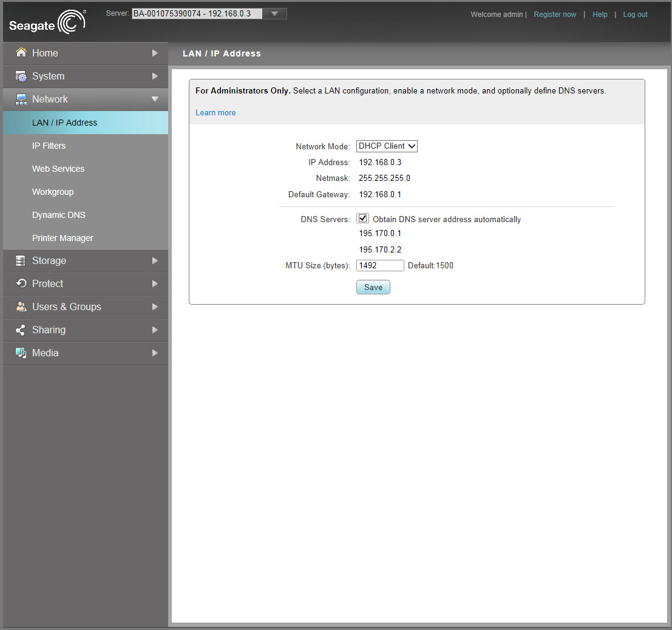Open the Help link
672x630 pixels.
point(600,15)
